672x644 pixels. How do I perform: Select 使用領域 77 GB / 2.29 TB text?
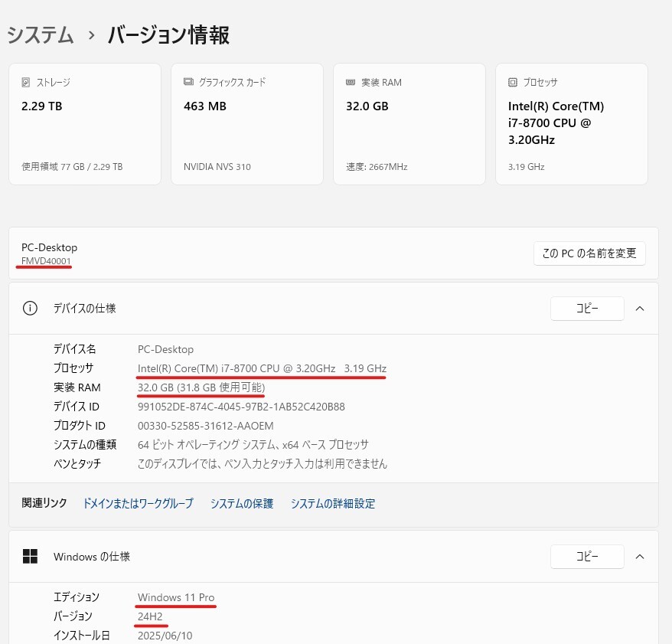(x=72, y=167)
